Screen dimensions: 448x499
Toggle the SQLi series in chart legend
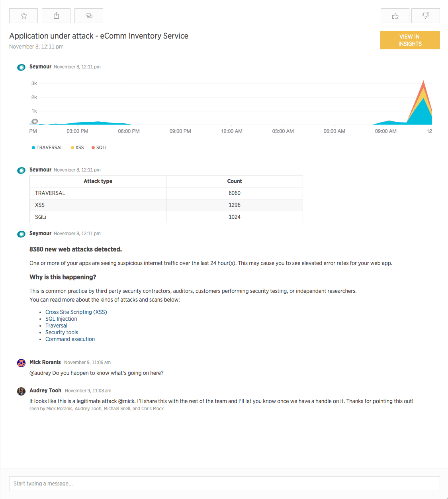pos(99,148)
